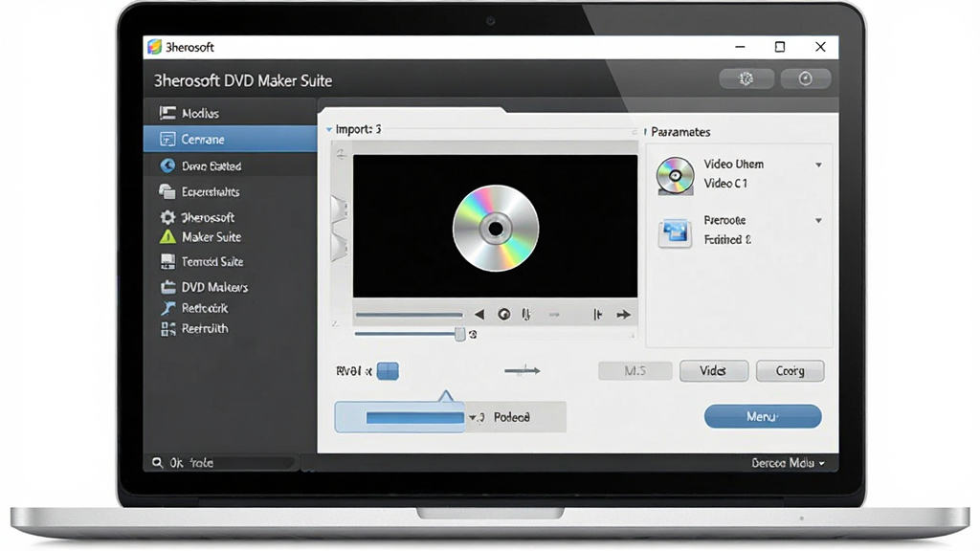This screenshot has width=980, height=551.
Task: Click the blue Menu button
Action: (x=763, y=416)
